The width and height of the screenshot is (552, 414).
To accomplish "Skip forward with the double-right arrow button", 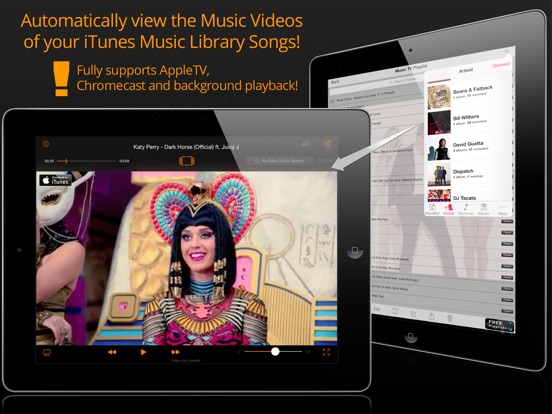I will (175, 352).
